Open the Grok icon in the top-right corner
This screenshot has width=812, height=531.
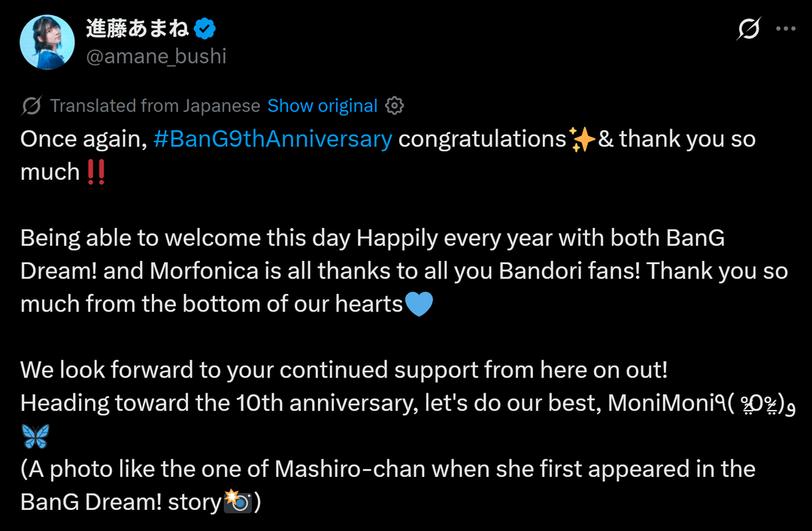pyautogui.click(x=749, y=29)
